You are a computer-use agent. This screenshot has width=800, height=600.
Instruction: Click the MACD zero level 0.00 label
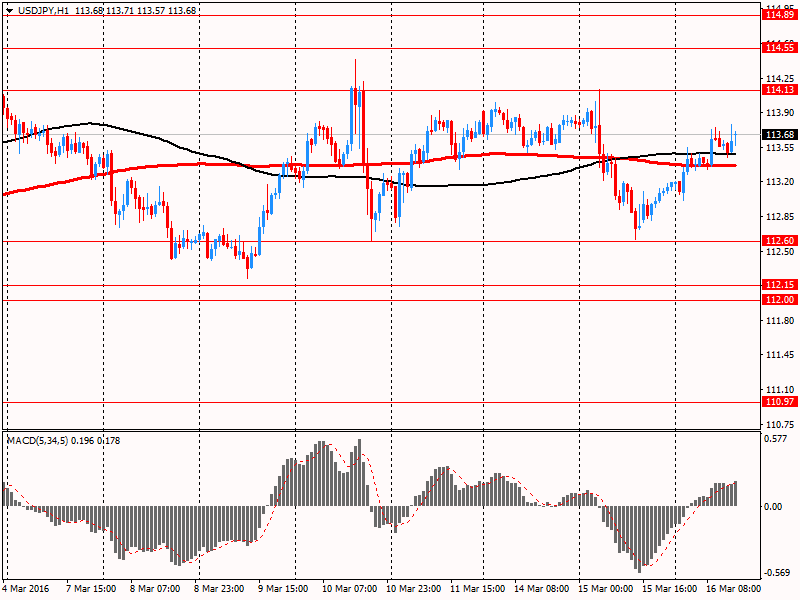pos(775,506)
